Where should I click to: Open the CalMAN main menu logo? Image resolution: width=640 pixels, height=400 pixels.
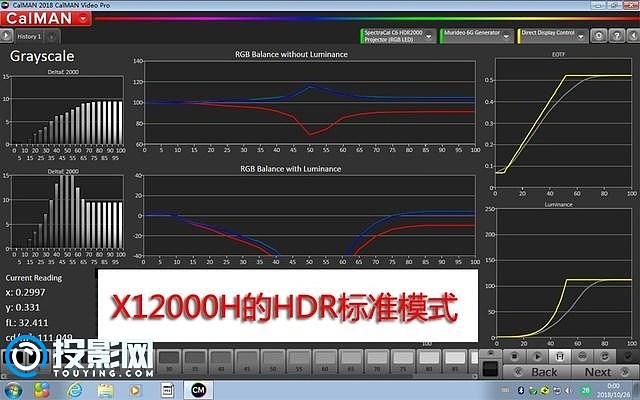46,19
